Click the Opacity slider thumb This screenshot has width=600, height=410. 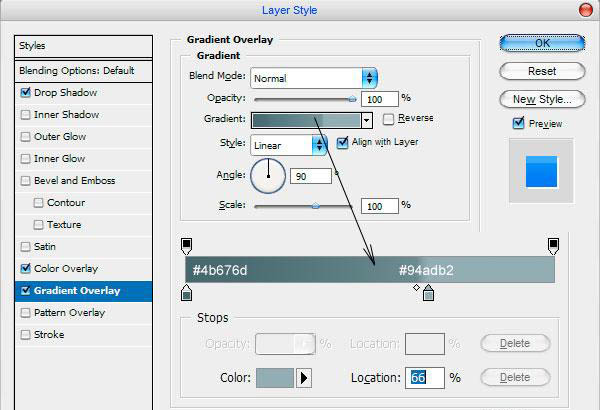pyautogui.click(x=352, y=100)
